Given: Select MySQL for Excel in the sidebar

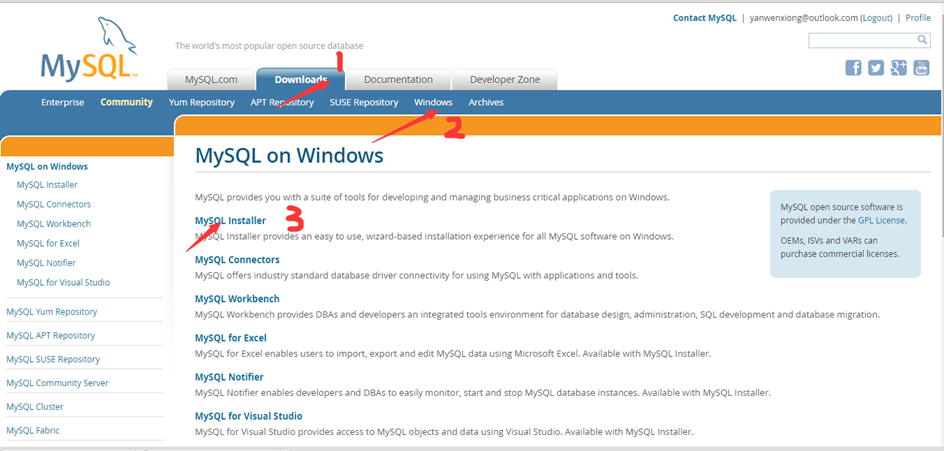Looking at the screenshot, I should coord(48,243).
